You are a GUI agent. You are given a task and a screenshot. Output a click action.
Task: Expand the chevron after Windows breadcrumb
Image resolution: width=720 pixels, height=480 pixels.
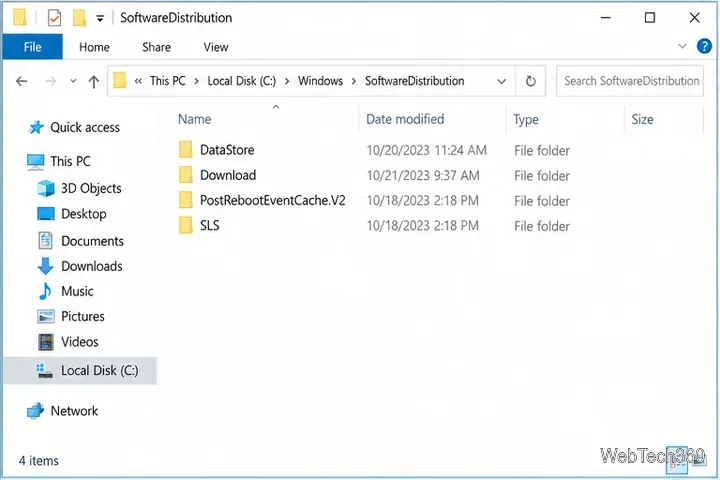[354, 81]
